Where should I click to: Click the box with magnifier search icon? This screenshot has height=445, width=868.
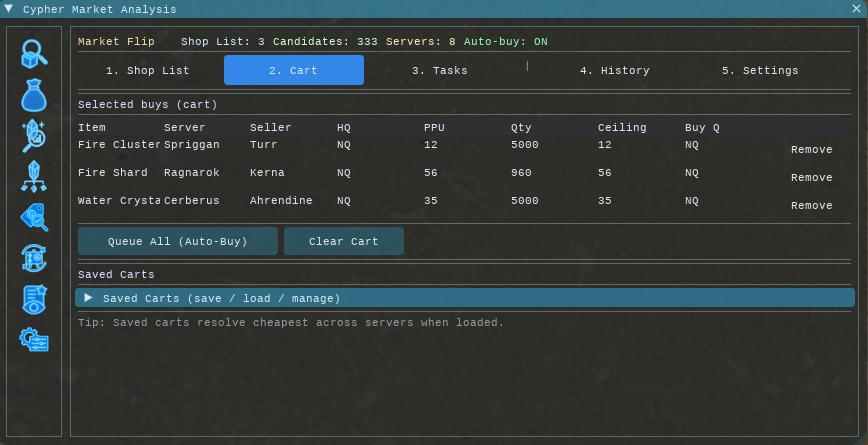click(x=34, y=54)
